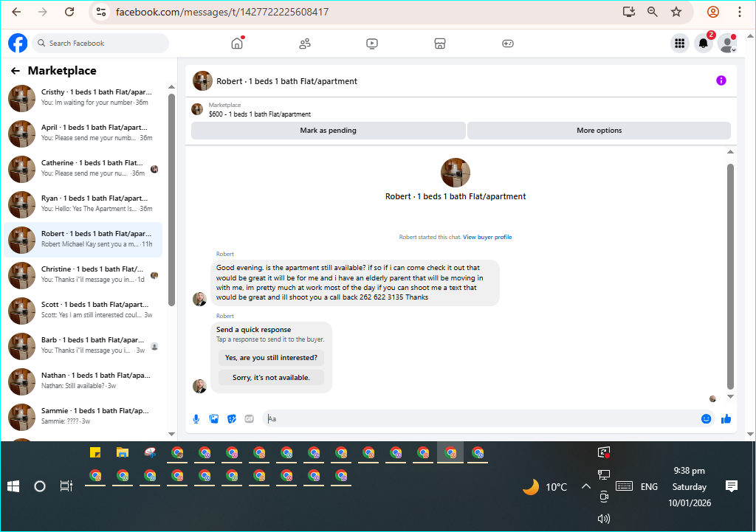Open weather 10°C widget
Screen dimensions: 756x532
pyautogui.click(x=545, y=487)
